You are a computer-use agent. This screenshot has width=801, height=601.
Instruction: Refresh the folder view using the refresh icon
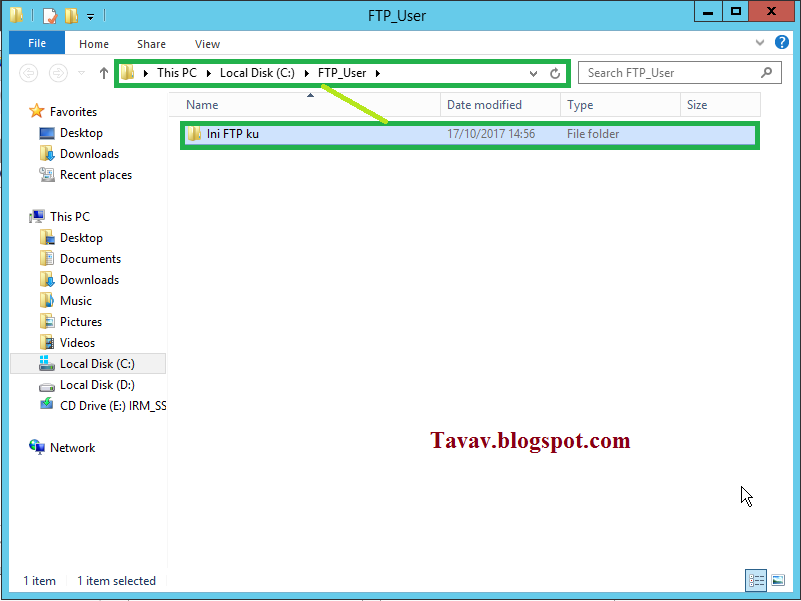click(555, 73)
